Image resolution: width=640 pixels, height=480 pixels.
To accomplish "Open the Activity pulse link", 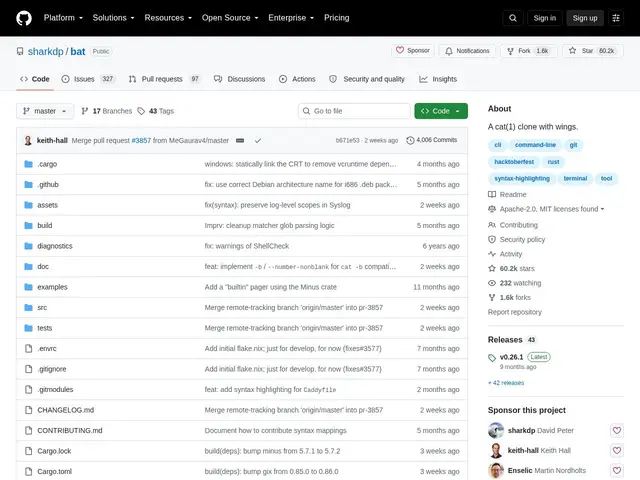I will [x=505, y=254].
